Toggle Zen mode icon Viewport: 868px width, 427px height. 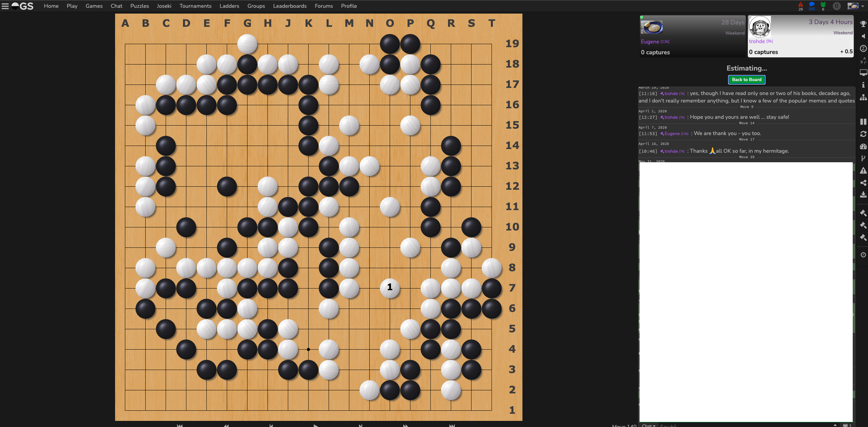(x=863, y=49)
